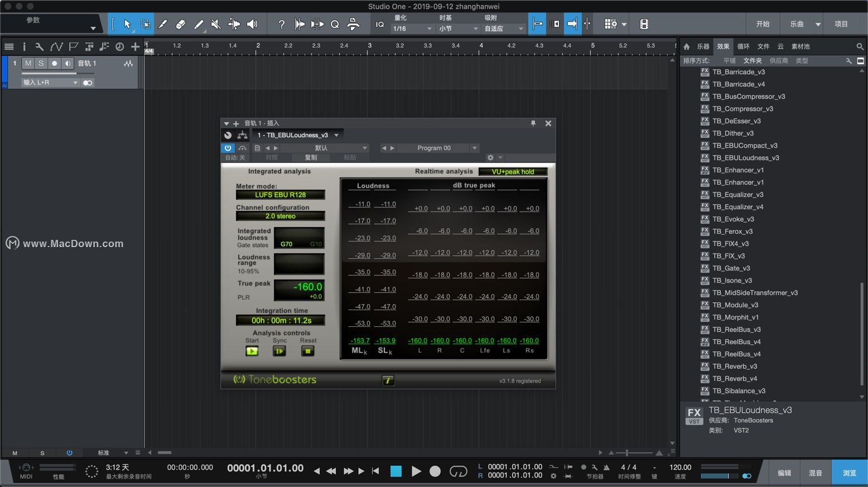Click the question mark help icon
Viewport: 868px width, 487px height.
(x=282, y=24)
